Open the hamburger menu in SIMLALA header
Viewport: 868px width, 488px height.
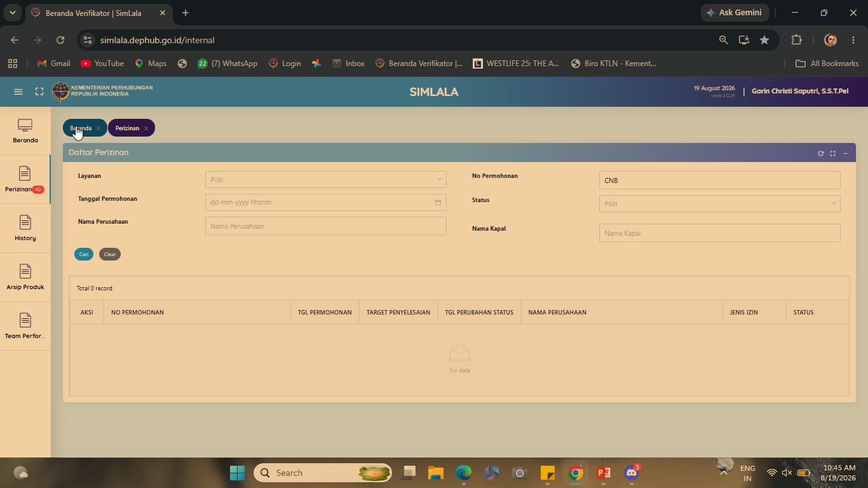(18, 91)
